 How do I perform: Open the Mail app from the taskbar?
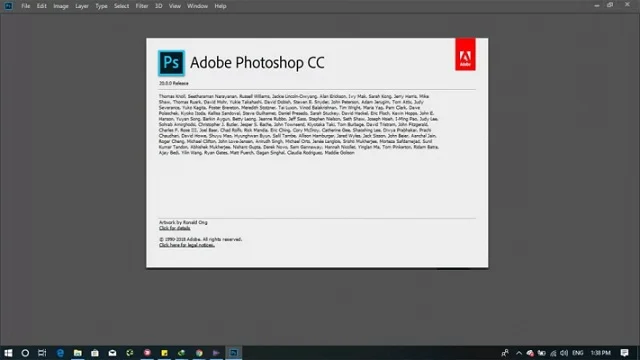coord(112,353)
